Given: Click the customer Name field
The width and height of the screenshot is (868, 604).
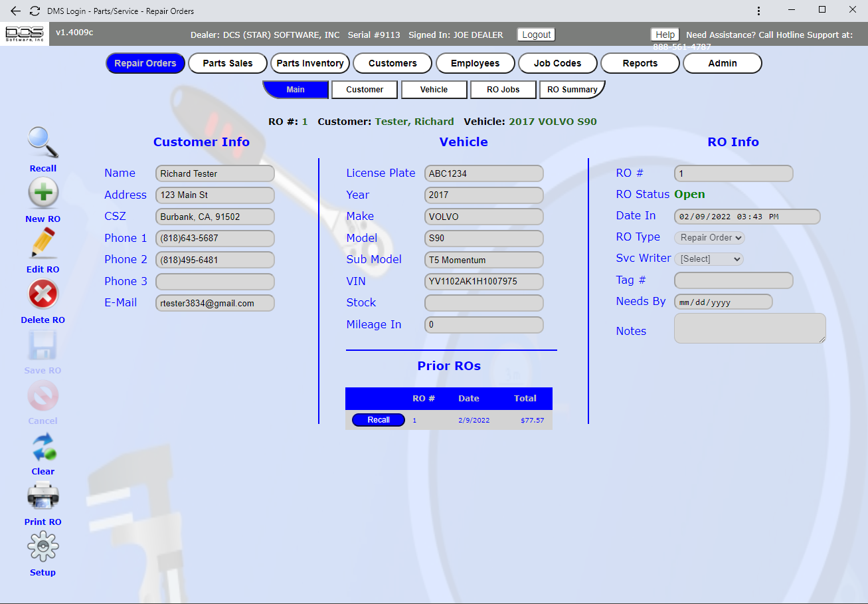Looking at the screenshot, I should (215, 173).
